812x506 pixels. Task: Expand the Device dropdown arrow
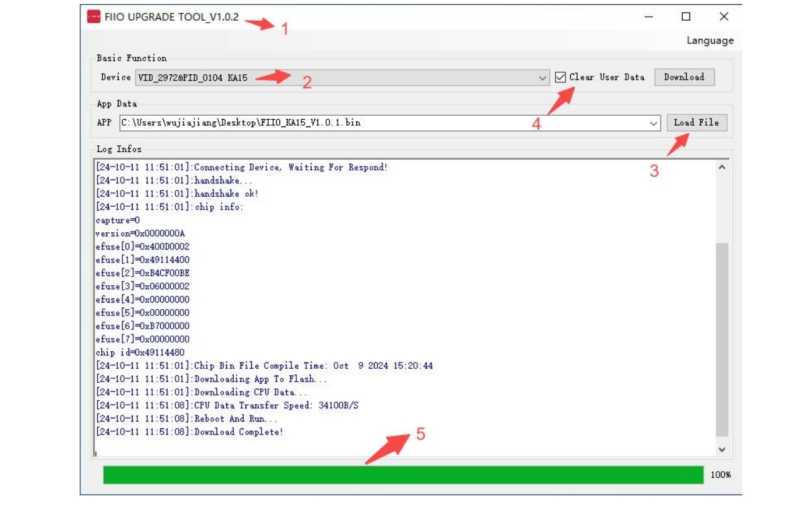click(x=543, y=78)
